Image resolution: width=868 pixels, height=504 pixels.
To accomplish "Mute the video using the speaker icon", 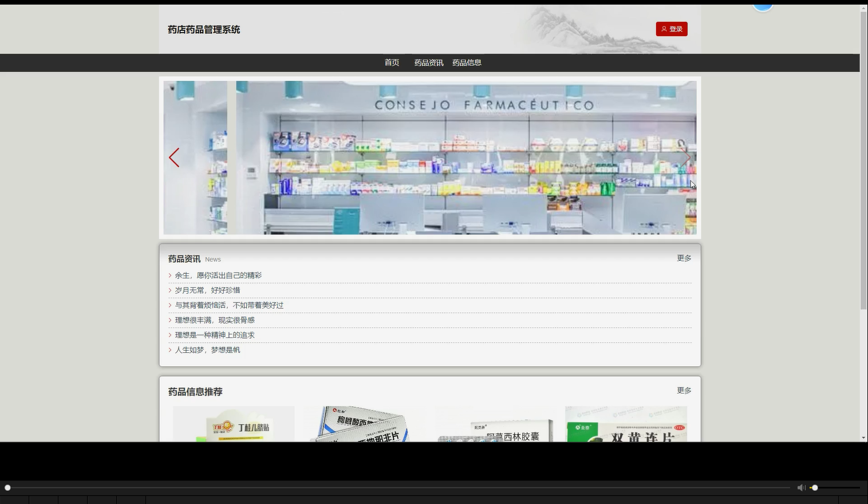I will 801,487.
